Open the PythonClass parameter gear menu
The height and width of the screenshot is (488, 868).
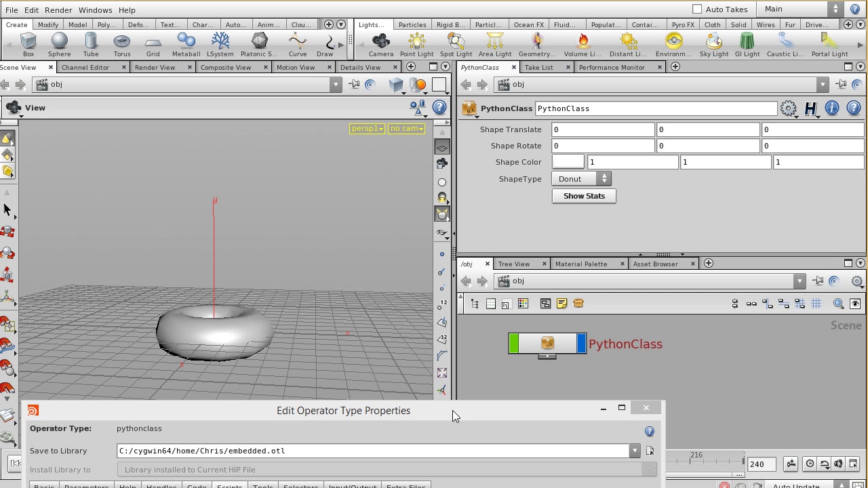click(788, 108)
